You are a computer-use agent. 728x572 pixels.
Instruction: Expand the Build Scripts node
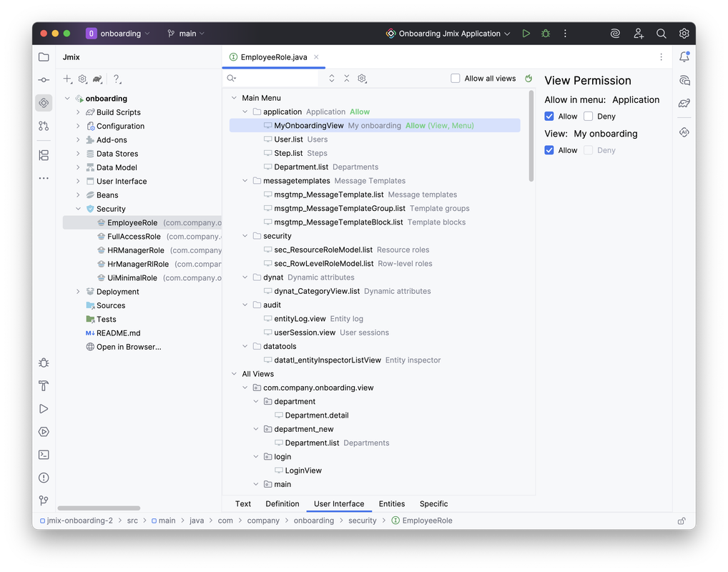pyautogui.click(x=78, y=112)
